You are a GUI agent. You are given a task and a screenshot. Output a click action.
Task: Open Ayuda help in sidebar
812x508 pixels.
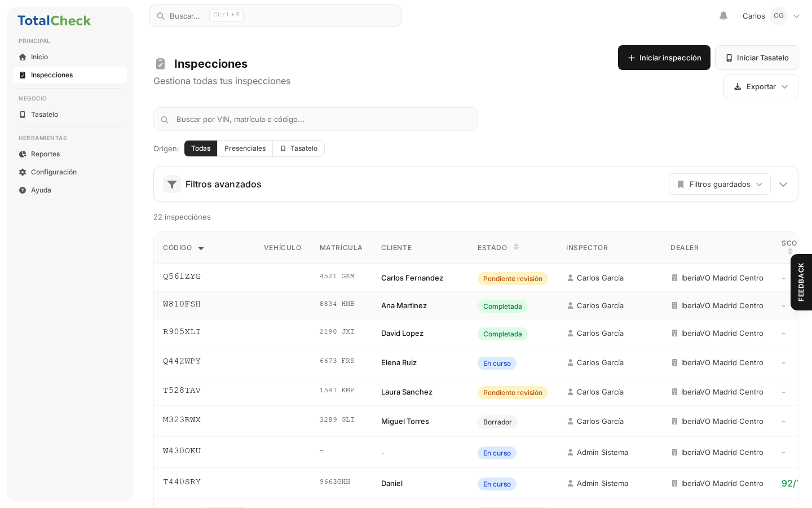click(x=41, y=190)
